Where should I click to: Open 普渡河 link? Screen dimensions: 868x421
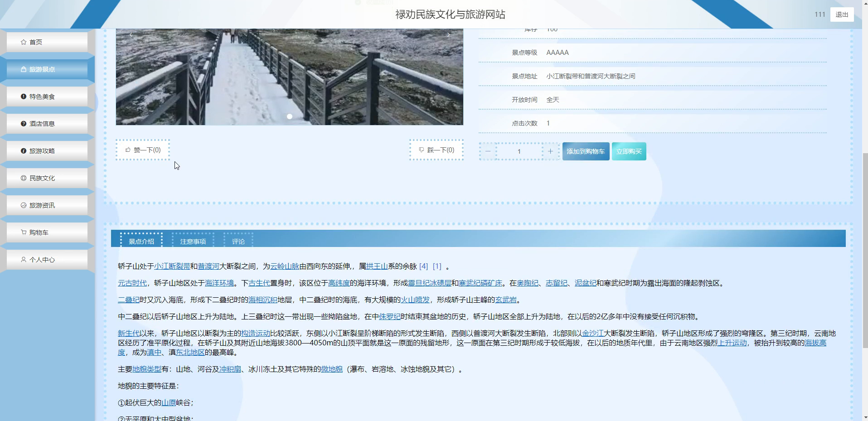(209, 266)
